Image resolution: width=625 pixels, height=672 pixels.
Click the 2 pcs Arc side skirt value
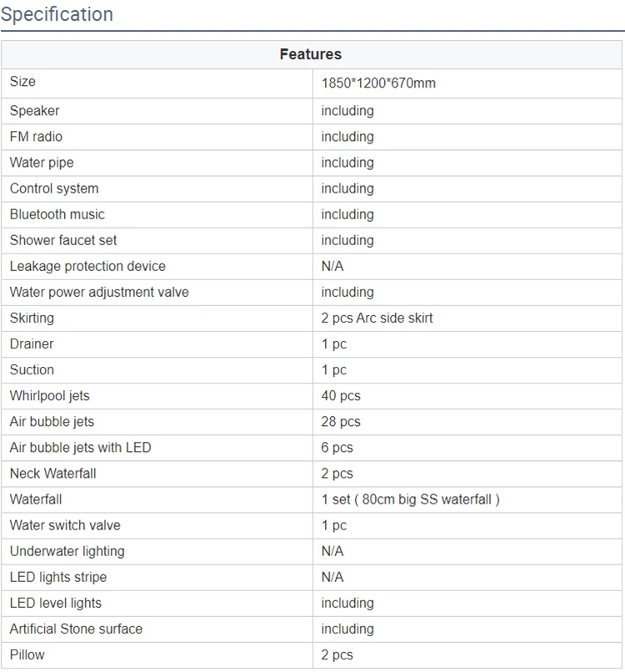click(x=377, y=318)
